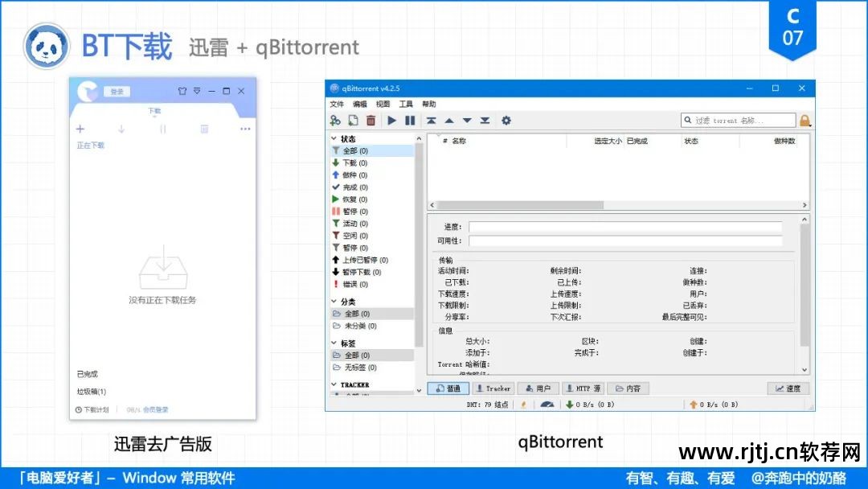Switch to the 普通 tab
The width and height of the screenshot is (868, 489).
point(448,388)
